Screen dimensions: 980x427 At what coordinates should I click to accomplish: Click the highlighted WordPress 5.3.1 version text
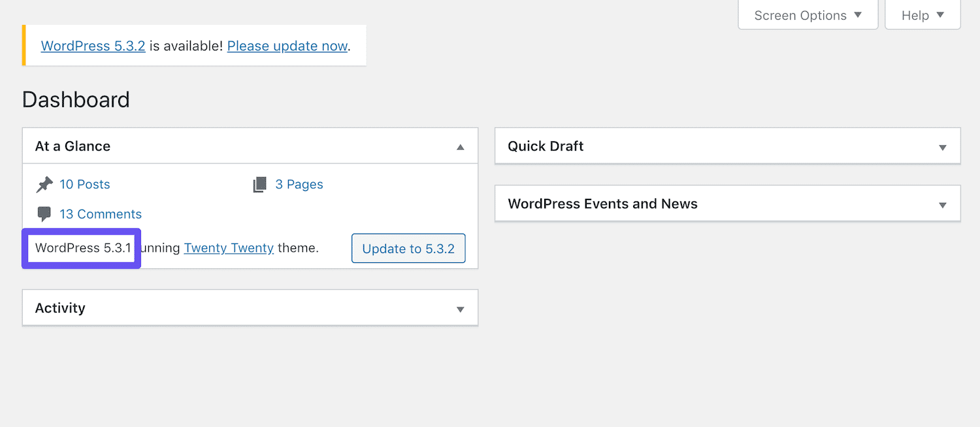(x=81, y=248)
